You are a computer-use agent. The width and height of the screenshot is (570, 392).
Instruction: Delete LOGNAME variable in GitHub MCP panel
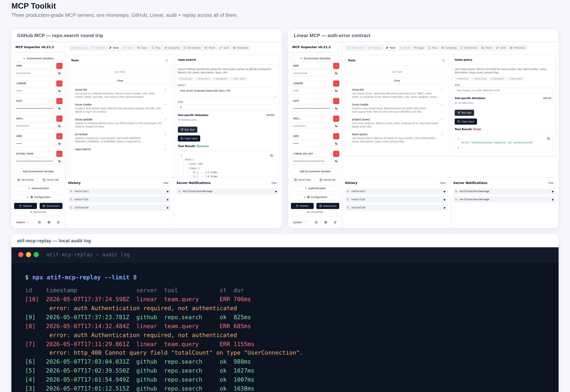pos(59,84)
